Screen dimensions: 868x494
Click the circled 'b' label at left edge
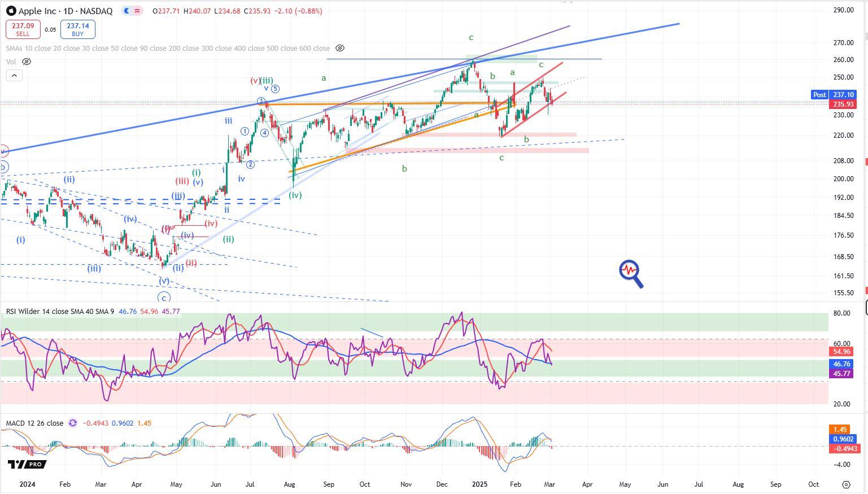click(x=3, y=167)
